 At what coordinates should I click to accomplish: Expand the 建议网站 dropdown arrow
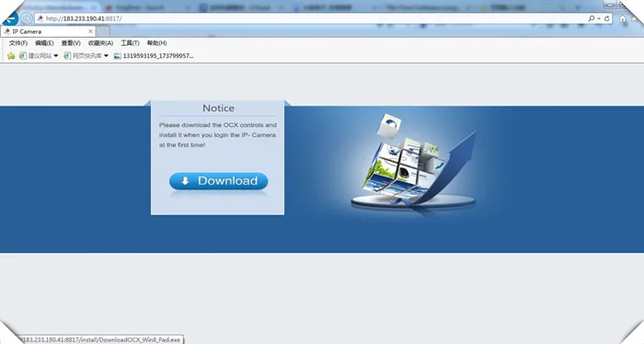tap(56, 56)
